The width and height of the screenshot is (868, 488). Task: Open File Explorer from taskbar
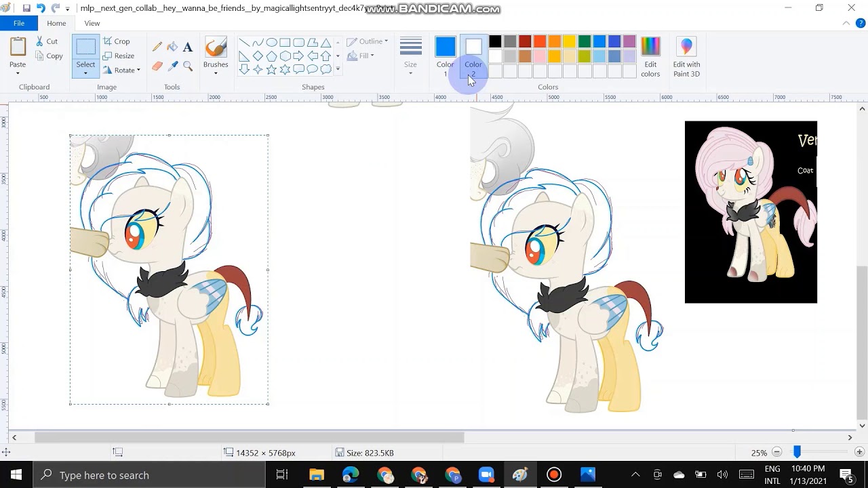(317, 475)
